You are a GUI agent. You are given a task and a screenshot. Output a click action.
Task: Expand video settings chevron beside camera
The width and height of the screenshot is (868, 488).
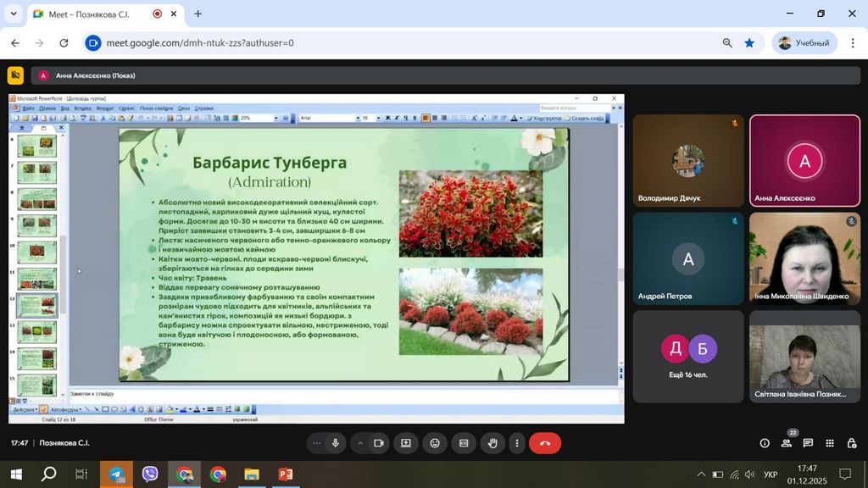pyautogui.click(x=360, y=443)
